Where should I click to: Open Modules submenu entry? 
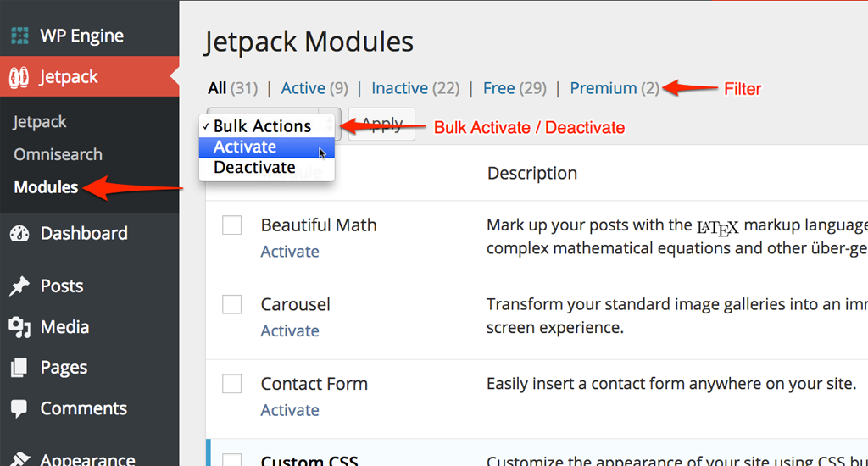tap(46, 187)
